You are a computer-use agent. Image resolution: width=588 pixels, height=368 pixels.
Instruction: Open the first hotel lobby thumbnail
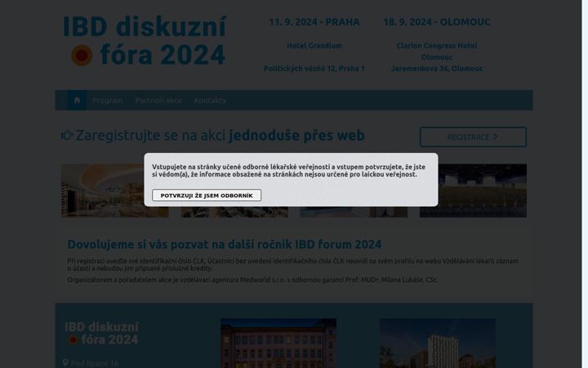(115, 191)
